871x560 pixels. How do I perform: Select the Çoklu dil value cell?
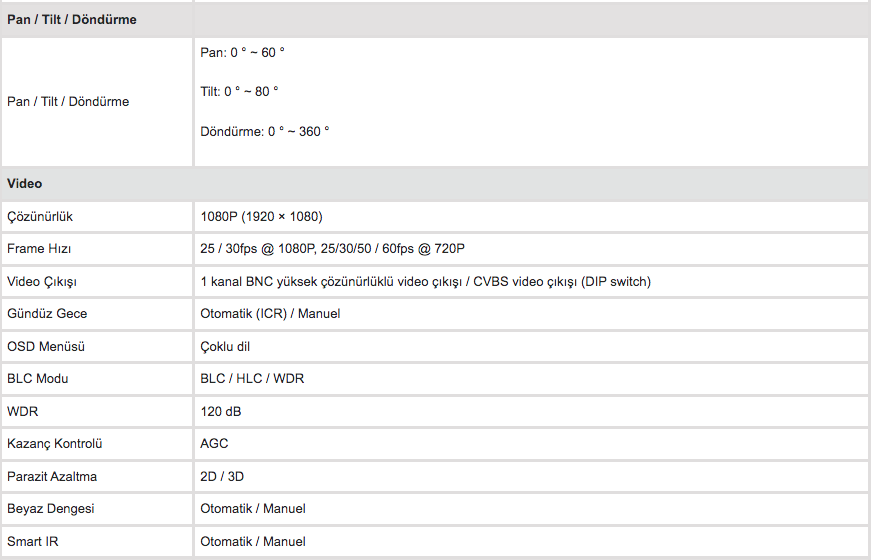click(532, 347)
